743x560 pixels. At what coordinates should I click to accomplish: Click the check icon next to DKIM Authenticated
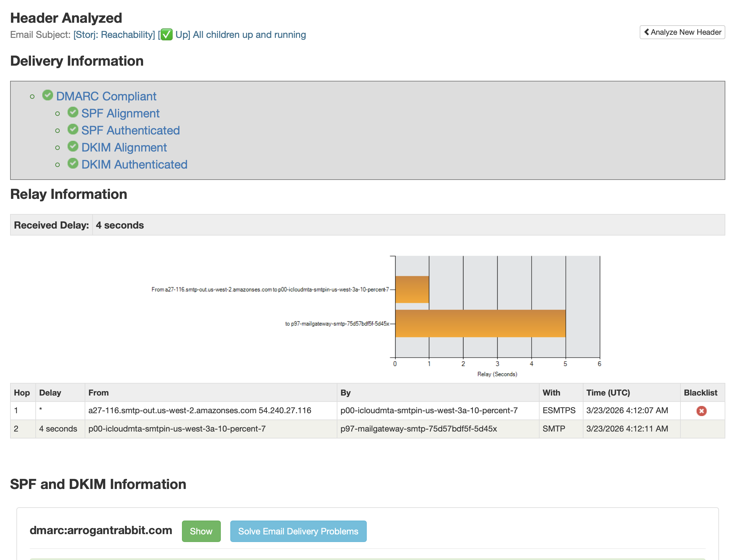click(73, 164)
